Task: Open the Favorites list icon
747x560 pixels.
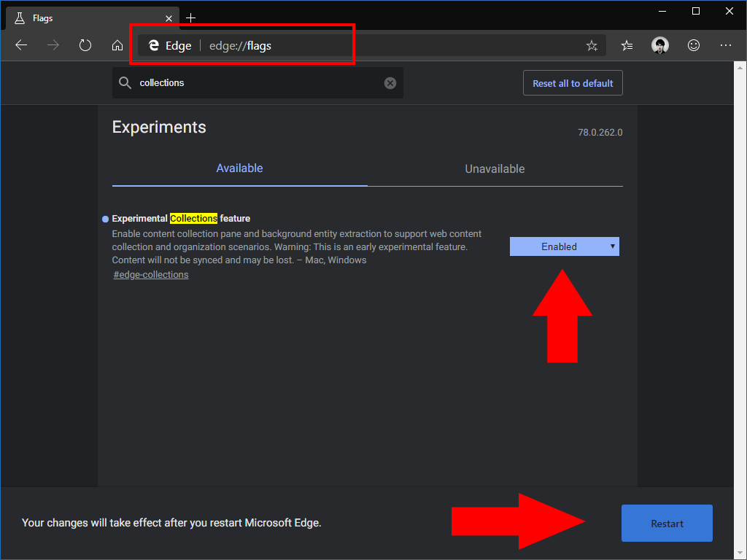Action: click(626, 45)
